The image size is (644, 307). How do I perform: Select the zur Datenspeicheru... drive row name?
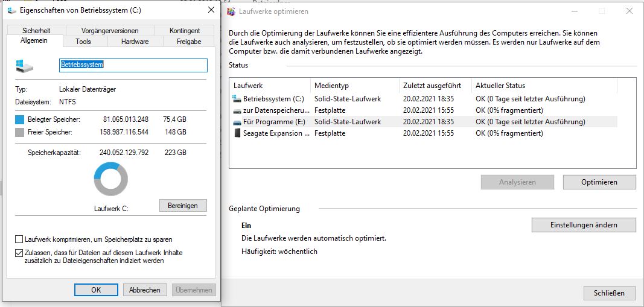pos(276,110)
